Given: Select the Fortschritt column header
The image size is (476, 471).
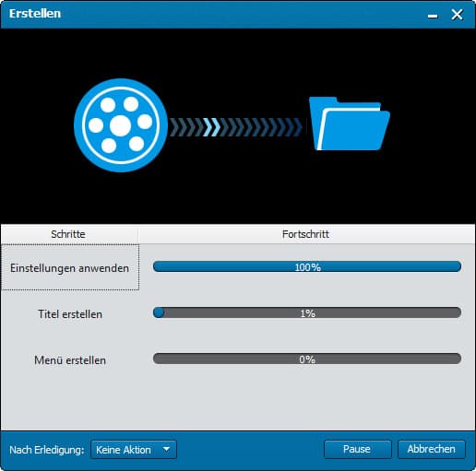Looking at the screenshot, I should (306, 234).
